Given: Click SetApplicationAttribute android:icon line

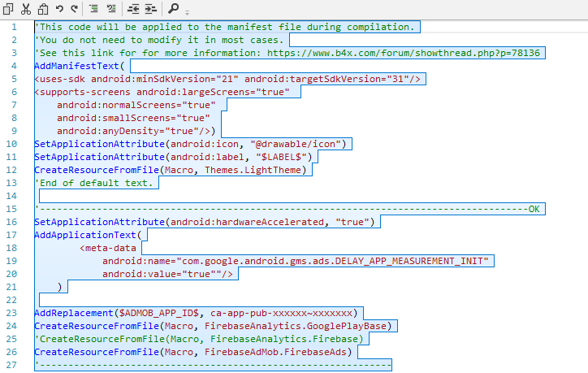Looking at the screenshot, I should tap(190, 144).
